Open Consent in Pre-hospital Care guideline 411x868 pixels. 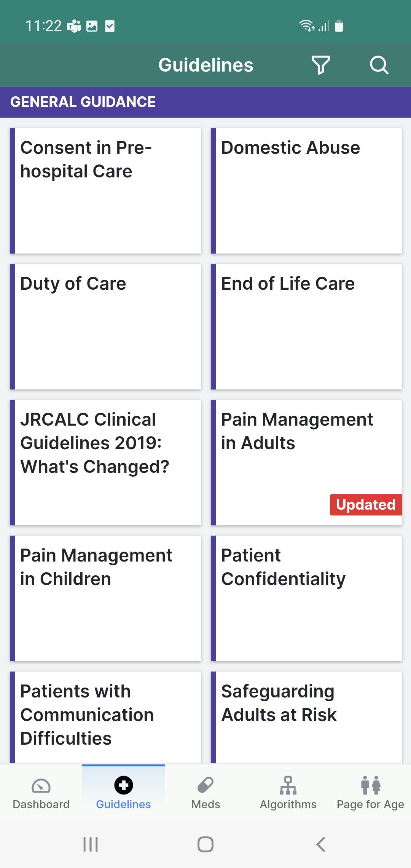pyautogui.click(x=105, y=191)
